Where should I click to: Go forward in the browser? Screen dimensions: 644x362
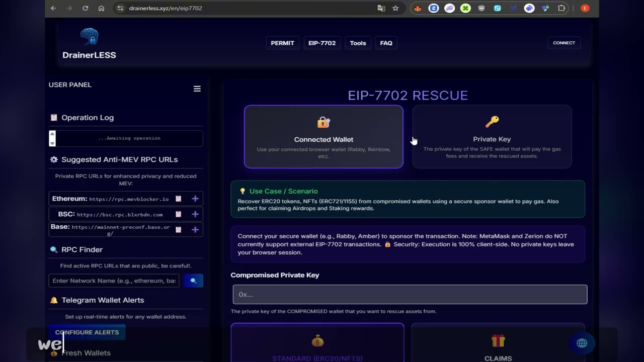[69, 8]
